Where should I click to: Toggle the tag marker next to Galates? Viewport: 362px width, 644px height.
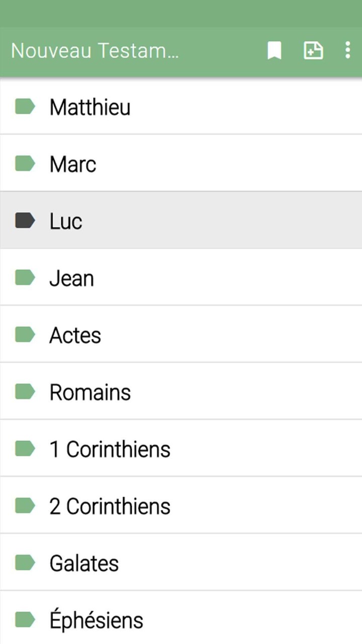25,562
